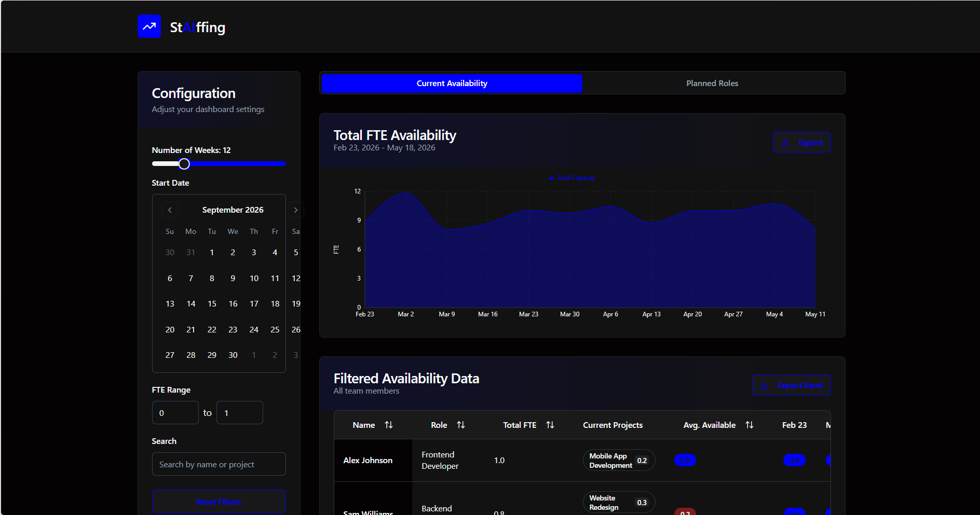Click the FTE Range maximum field
Viewport: 980px width, 515px height.
click(x=240, y=413)
